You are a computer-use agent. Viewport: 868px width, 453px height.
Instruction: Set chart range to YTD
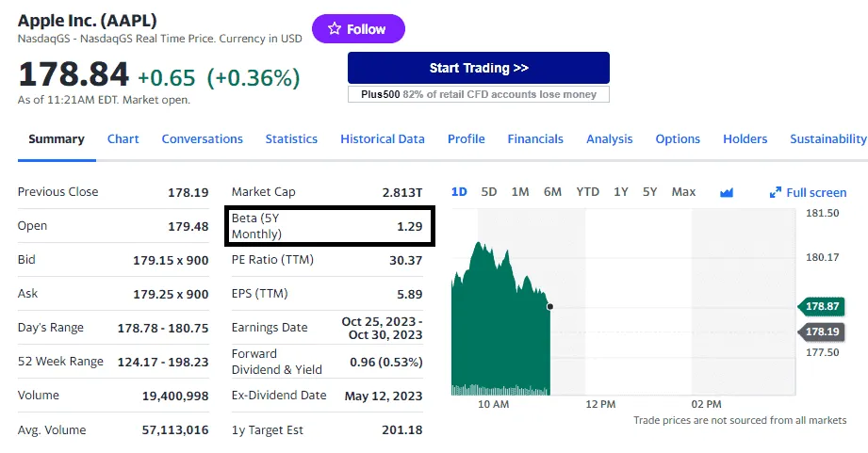[587, 192]
